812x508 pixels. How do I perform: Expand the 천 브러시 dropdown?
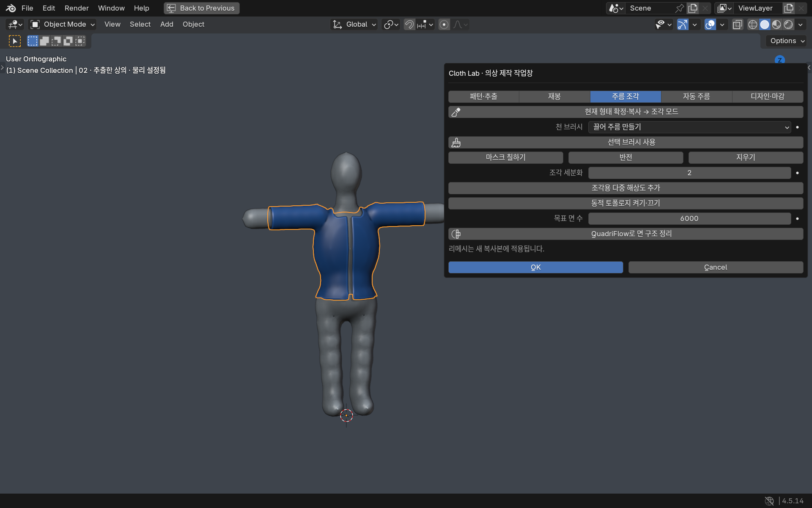tap(689, 127)
